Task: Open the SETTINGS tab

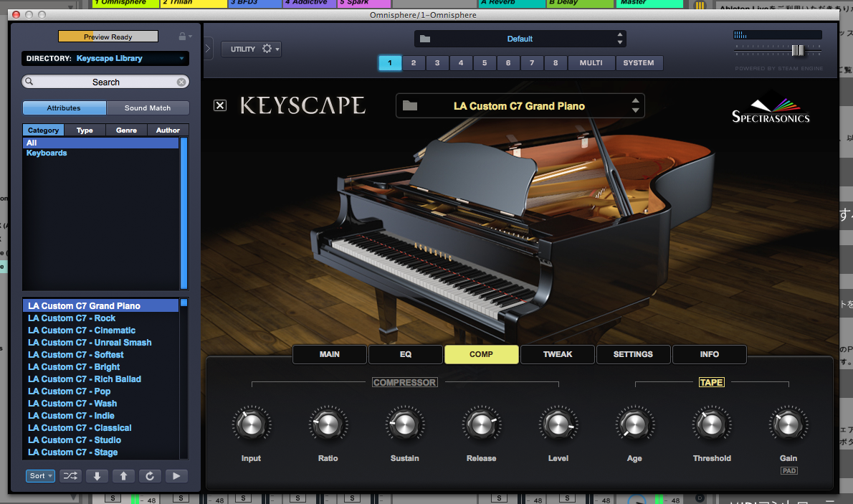Action: [633, 354]
